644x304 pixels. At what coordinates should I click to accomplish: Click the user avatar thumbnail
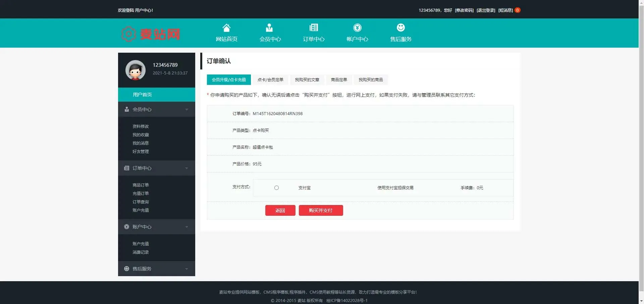coord(135,70)
